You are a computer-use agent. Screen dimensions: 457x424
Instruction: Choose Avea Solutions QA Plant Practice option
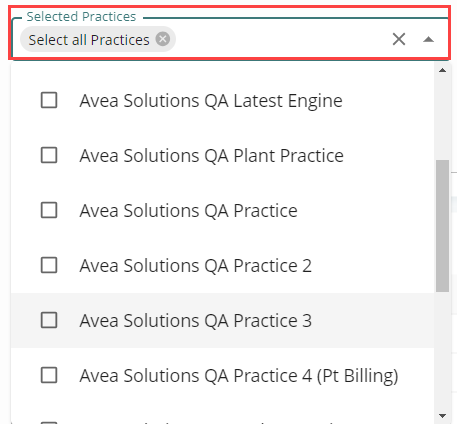(211, 156)
